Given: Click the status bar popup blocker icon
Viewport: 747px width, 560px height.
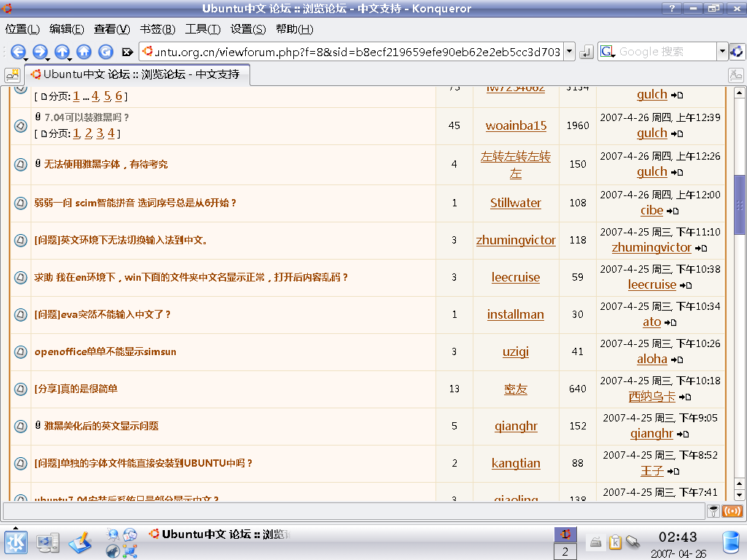Looking at the screenshot, I should [x=713, y=511].
